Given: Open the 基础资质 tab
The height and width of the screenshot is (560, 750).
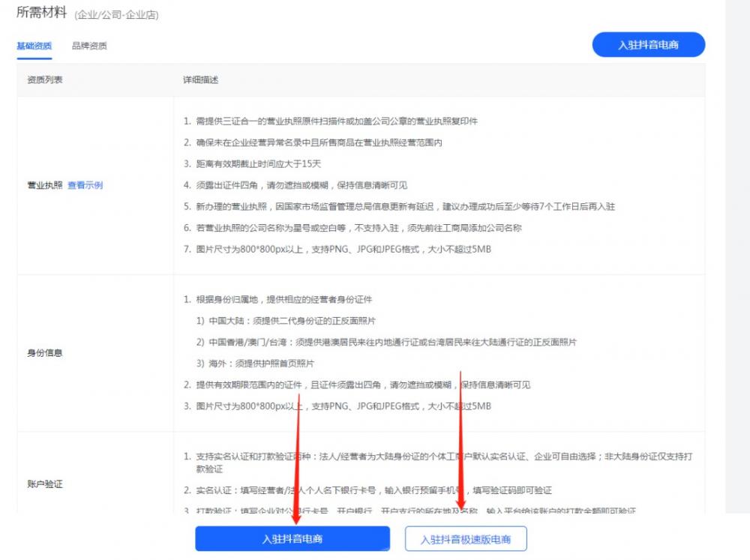Looking at the screenshot, I should tap(34, 46).
